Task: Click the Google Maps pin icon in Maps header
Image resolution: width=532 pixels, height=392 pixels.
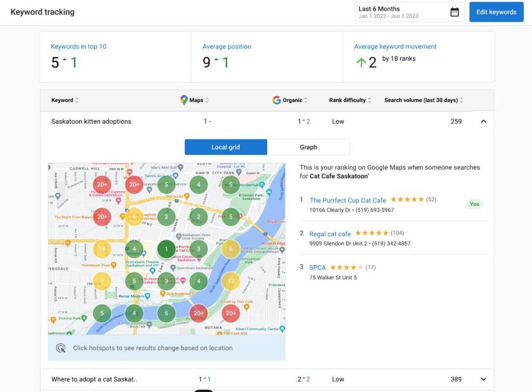Action: pyautogui.click(x=184, y=100)
